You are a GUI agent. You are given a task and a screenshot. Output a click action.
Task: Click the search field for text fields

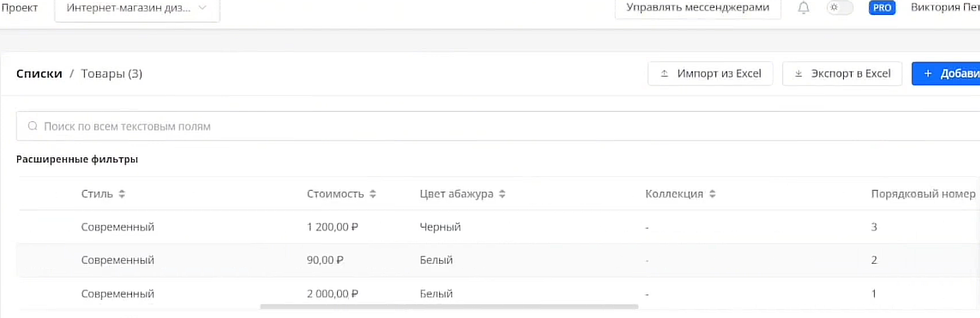[457, 126]
